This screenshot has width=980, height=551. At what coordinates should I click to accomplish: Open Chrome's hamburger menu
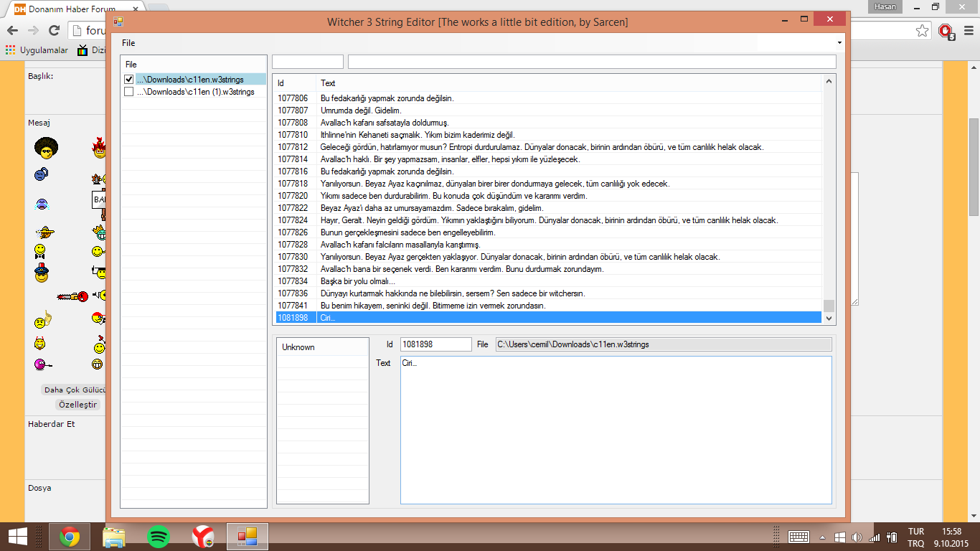967,31
